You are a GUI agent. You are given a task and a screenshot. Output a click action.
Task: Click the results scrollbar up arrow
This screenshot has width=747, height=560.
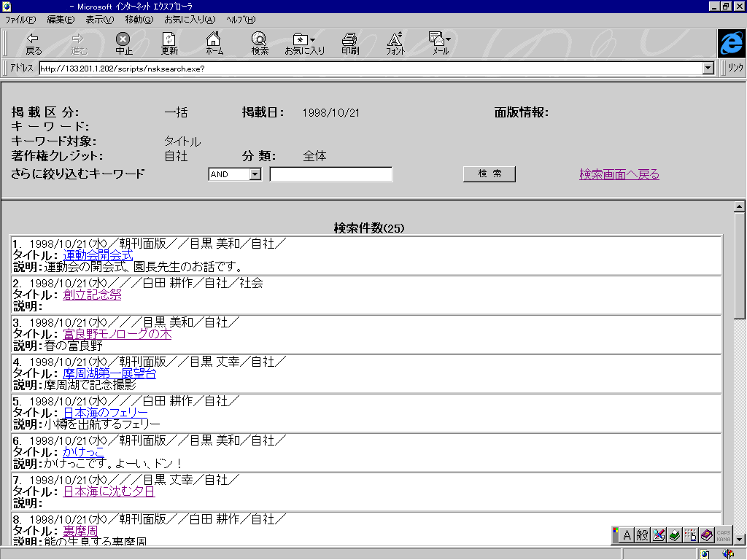point(740,206)
